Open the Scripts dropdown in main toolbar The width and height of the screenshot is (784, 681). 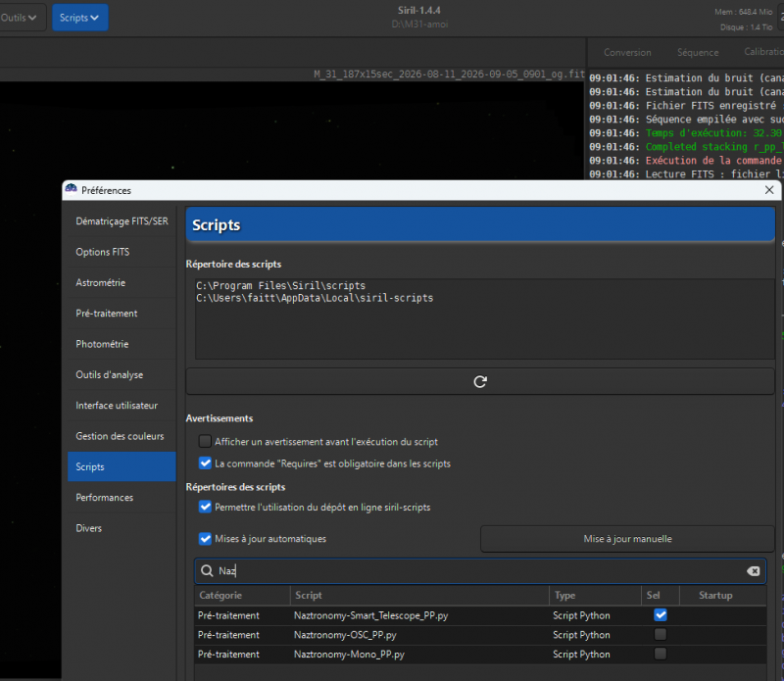click(80, 18)
